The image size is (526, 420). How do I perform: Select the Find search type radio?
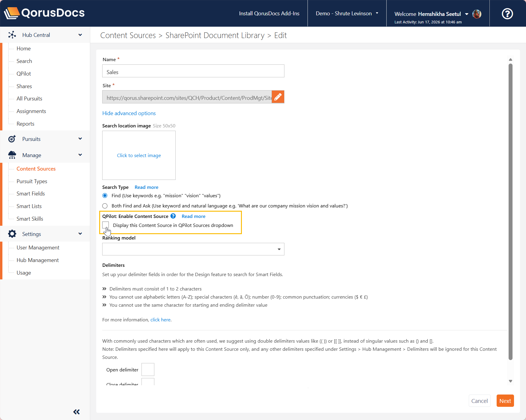tap(105, 195)
